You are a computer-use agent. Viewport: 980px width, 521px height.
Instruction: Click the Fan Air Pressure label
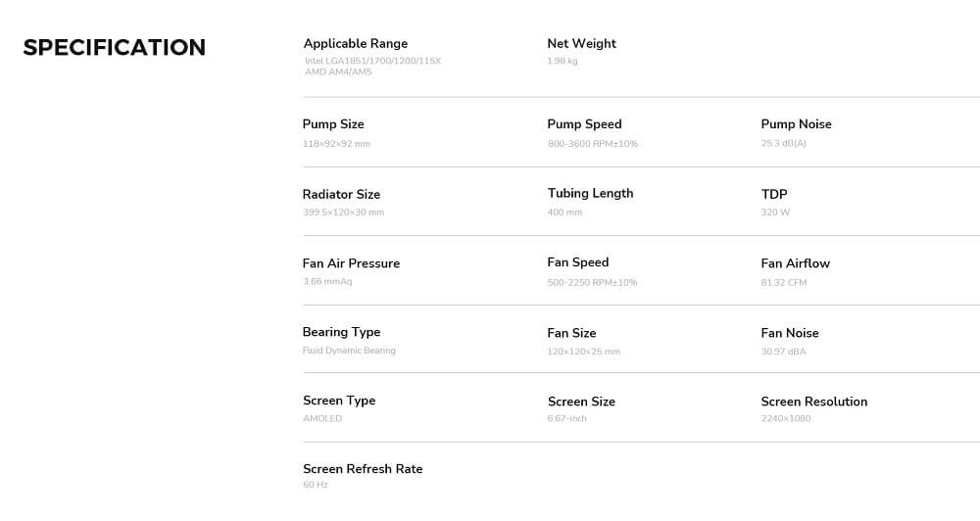pos(351,263)
